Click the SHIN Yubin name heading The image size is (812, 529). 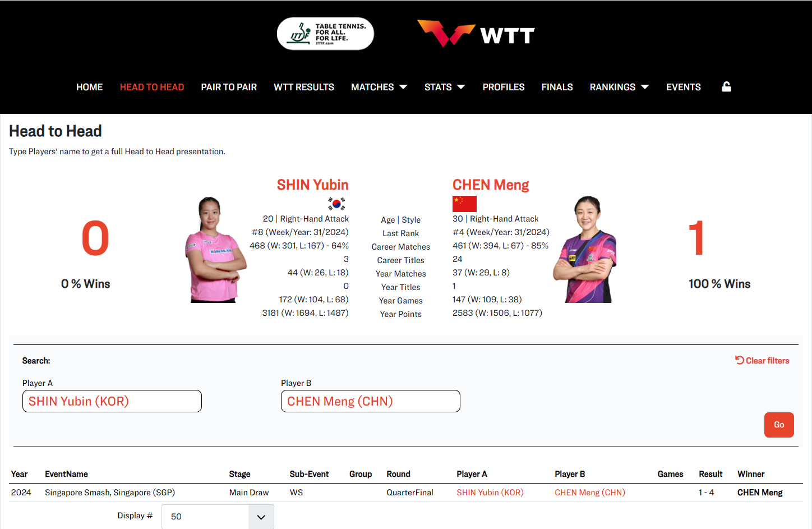tap(312, 185)
